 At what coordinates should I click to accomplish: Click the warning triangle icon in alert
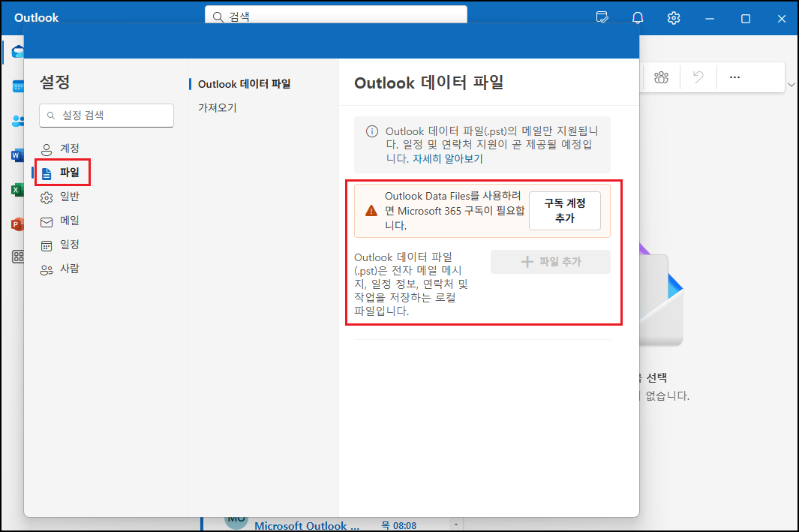(x=371, y=210)
